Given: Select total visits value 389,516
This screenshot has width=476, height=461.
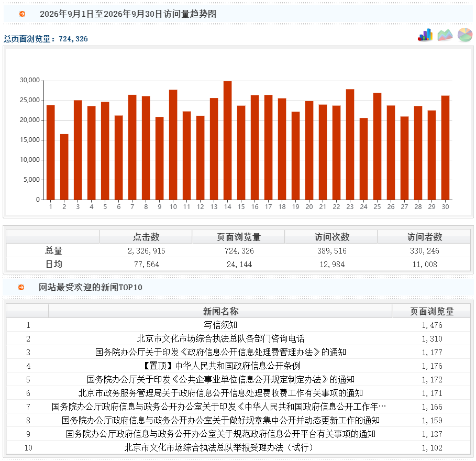Looking at the screenshot, I should [x=332, y=251].
